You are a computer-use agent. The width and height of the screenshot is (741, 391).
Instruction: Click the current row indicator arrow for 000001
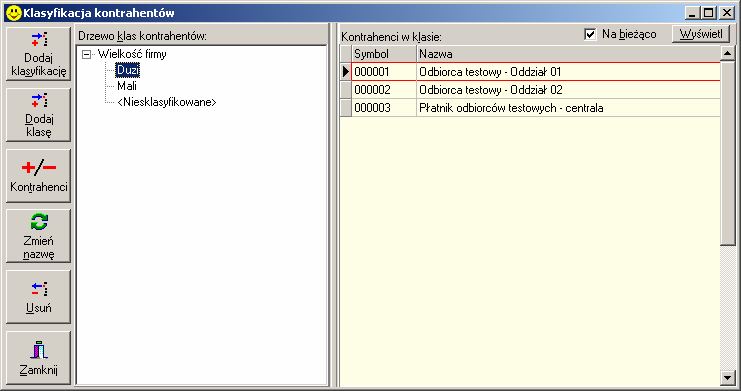(345, 72)
